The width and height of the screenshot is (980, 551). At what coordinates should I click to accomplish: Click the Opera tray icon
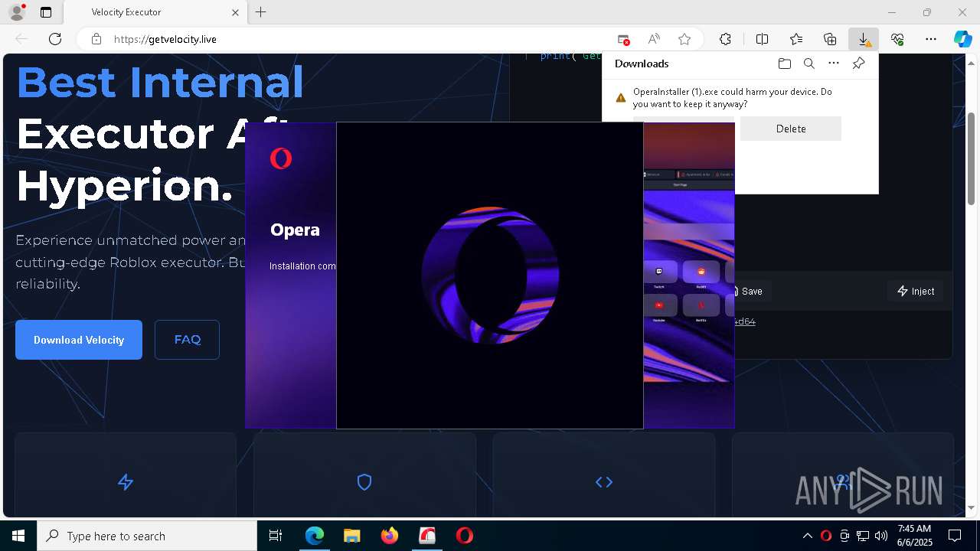click(x=825, y=536)
